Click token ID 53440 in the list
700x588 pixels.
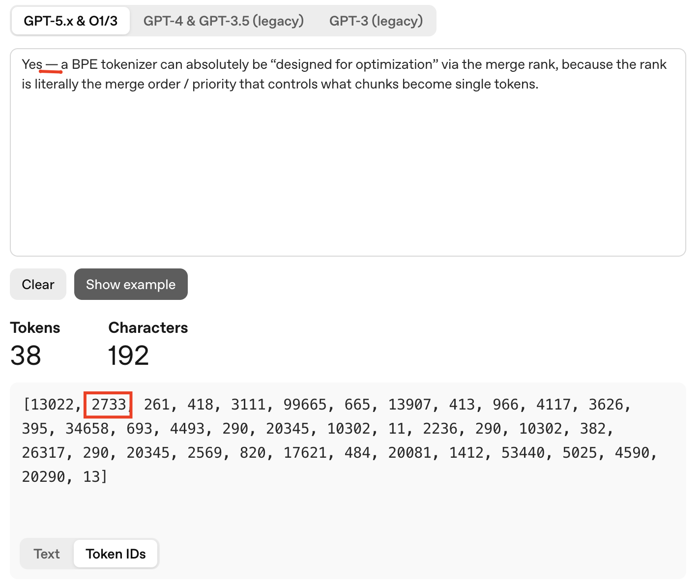point(523,453)
